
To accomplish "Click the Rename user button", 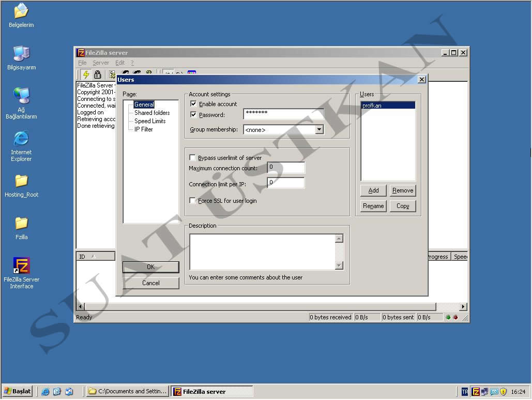I will click(373, 206).
